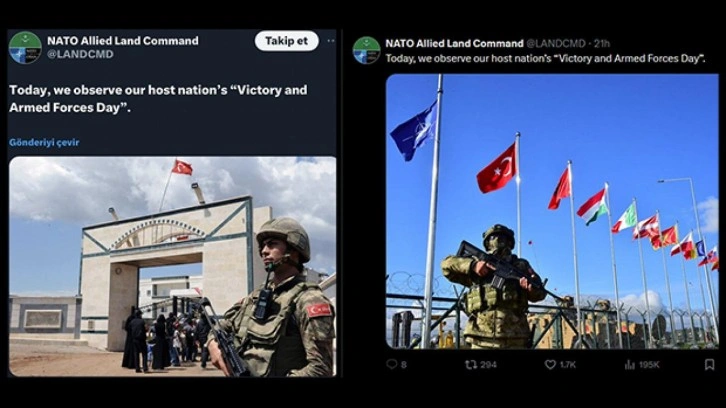The image size is (726, 408).
Task: Like the post via the heart icon
Action: coord(550,364)
